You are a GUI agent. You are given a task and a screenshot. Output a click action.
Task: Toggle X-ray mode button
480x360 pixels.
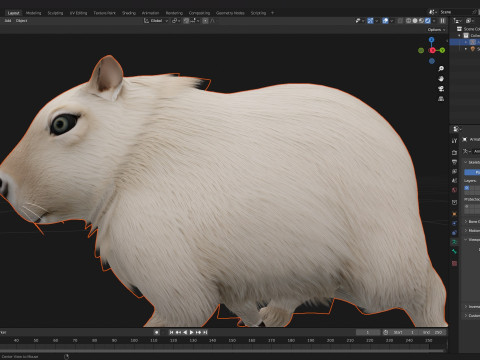click(400, 21)
